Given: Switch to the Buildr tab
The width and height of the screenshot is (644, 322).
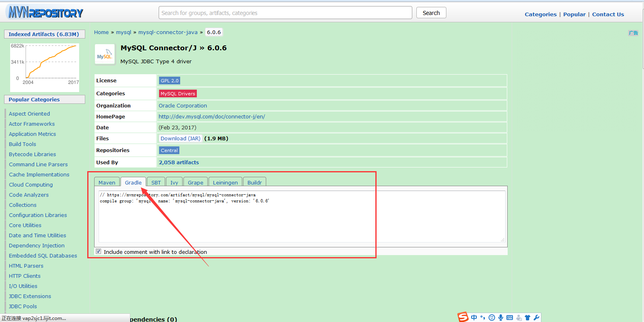Looking at the screenshot, I should [254, 182].
